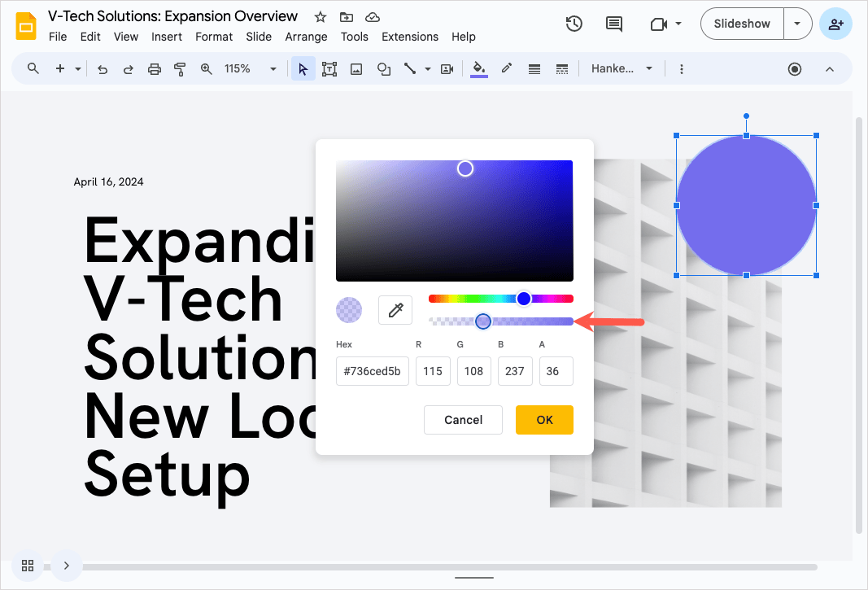This screenshot has height=590, width=868.
Task: Click the print icon
Action: pyautogui.click(x=155, y=69)
